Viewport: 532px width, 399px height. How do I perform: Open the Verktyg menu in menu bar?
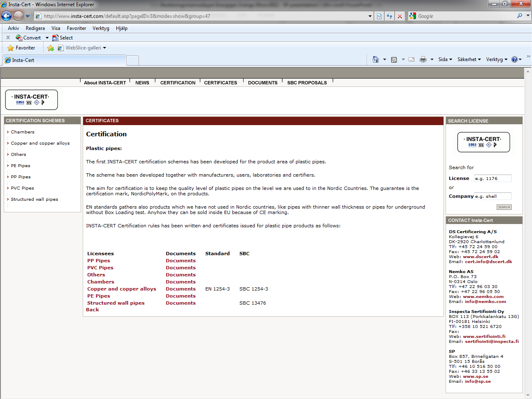101,28
